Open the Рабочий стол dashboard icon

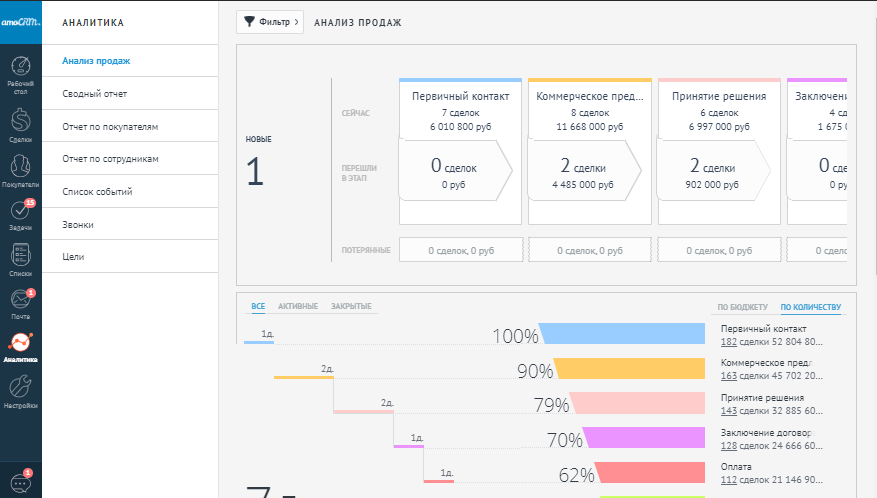tap(20, 75)
